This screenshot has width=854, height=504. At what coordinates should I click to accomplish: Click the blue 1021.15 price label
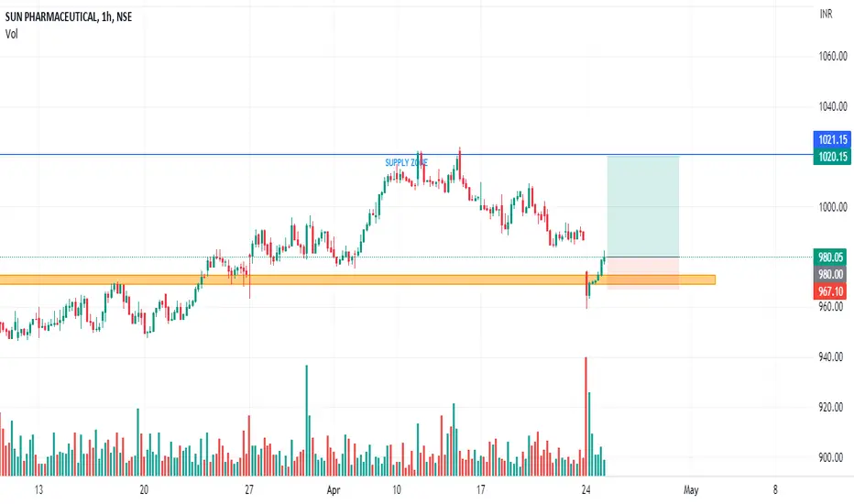point(832,140)
